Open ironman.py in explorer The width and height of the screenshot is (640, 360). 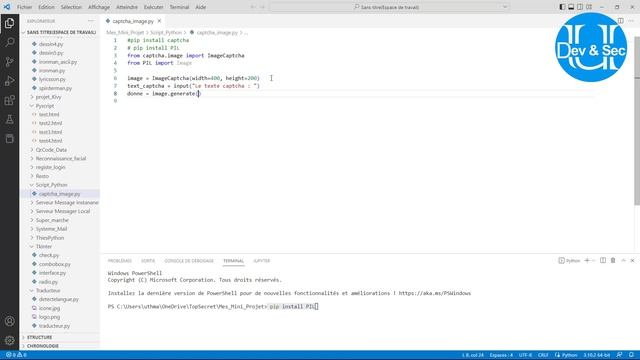click(x=52, y=71)
